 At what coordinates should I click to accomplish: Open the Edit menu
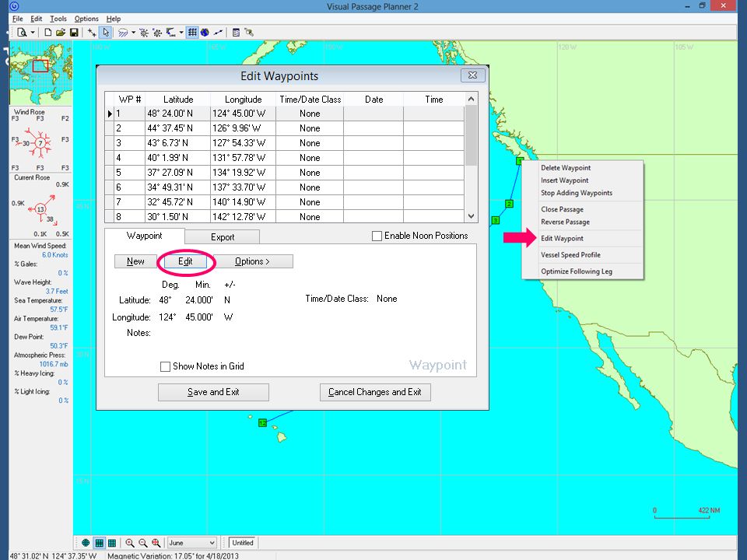pyautogui.click(x=37, y=19)
